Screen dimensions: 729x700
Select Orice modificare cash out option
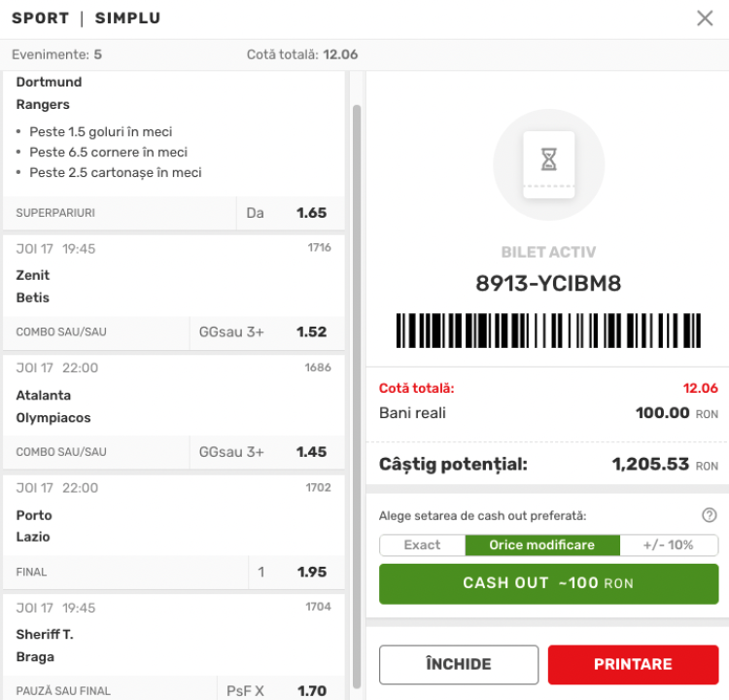point(542,545)
